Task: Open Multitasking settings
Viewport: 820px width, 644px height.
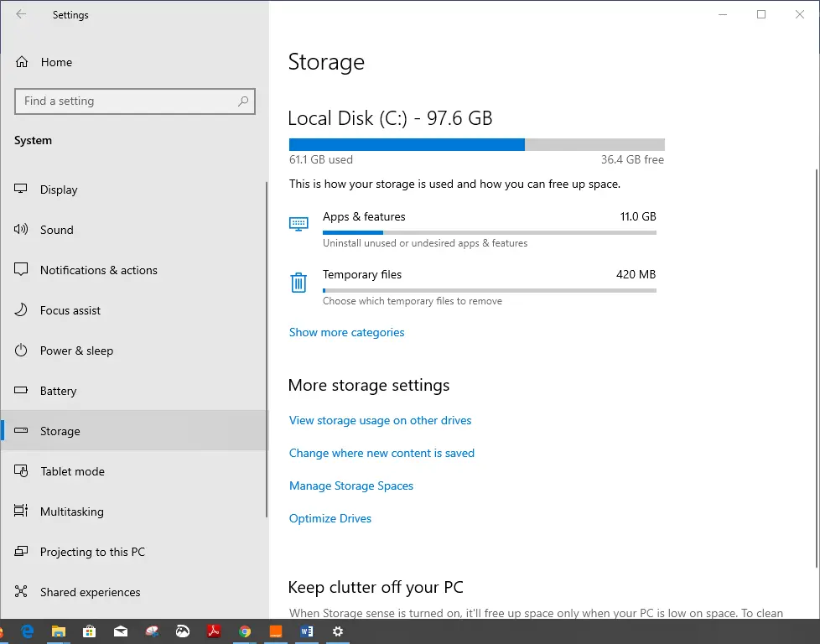Action: click(133, 512)
